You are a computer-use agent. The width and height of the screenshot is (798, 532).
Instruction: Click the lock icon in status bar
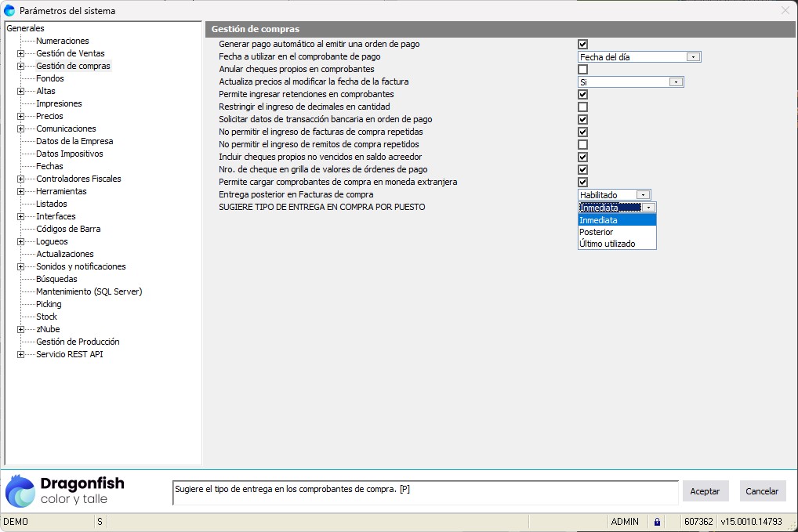pos(657,522)
